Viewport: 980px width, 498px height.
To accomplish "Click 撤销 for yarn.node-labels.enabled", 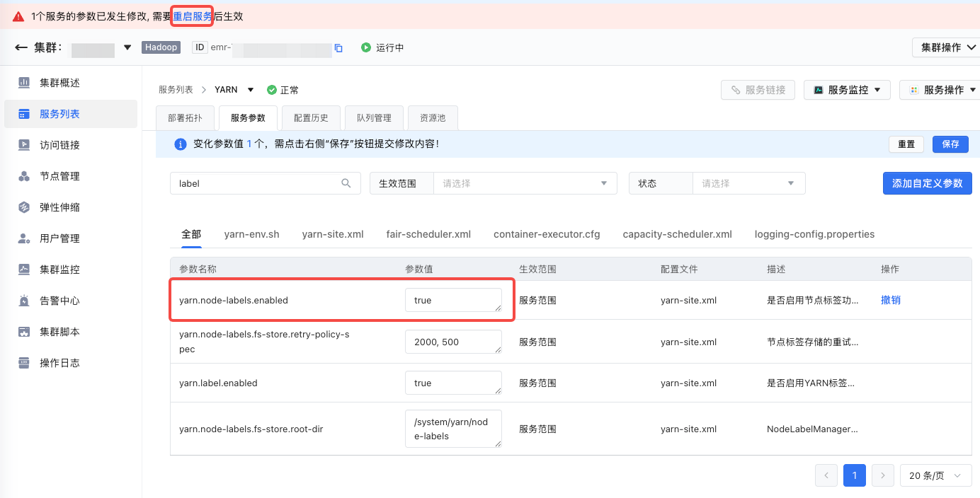I will [891, 300].
